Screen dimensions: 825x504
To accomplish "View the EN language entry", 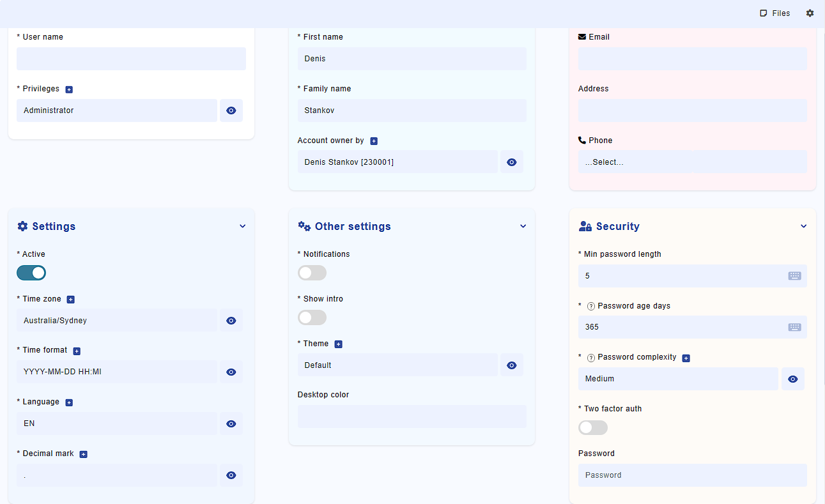I will click(231, 424).
